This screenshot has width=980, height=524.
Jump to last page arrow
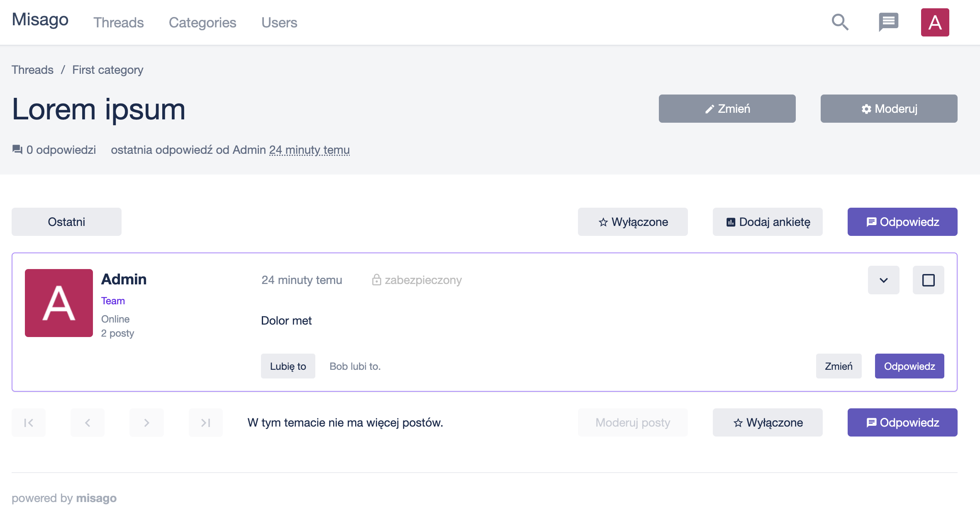pos(206,422)
